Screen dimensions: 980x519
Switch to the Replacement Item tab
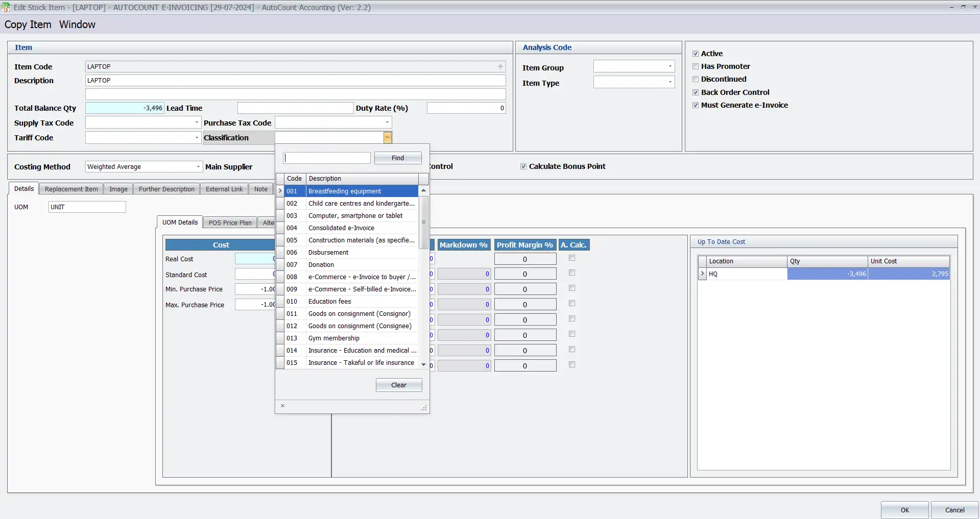coord(70,188)
